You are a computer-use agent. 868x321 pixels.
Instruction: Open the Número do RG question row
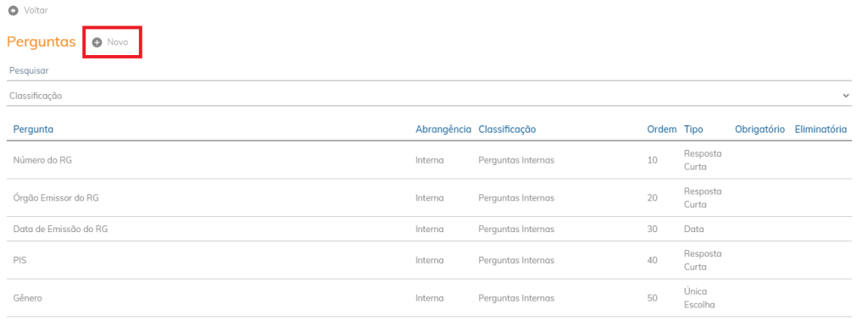coord(429,160)
